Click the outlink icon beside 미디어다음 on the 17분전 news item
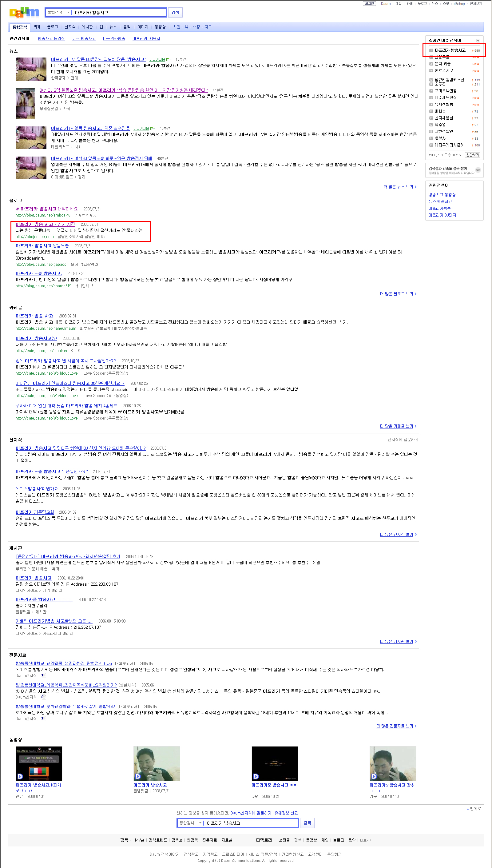The image size is (492, 868). pos(168,59)
